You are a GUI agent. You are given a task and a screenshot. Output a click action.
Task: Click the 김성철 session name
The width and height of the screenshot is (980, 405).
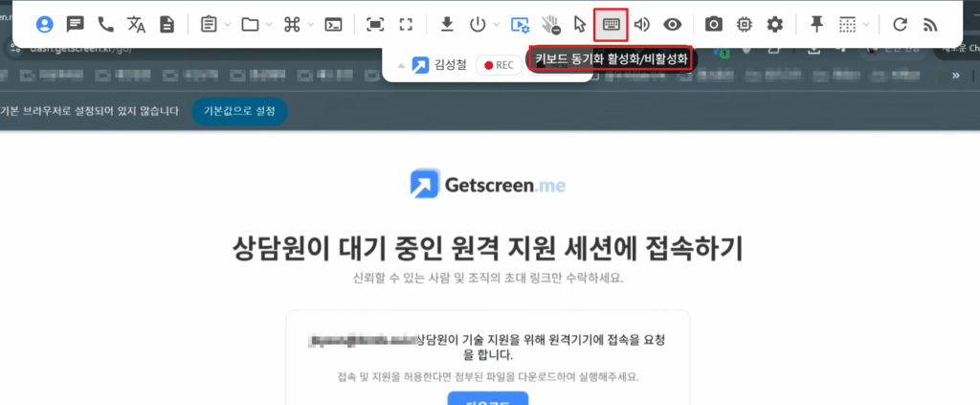point(450,64)
